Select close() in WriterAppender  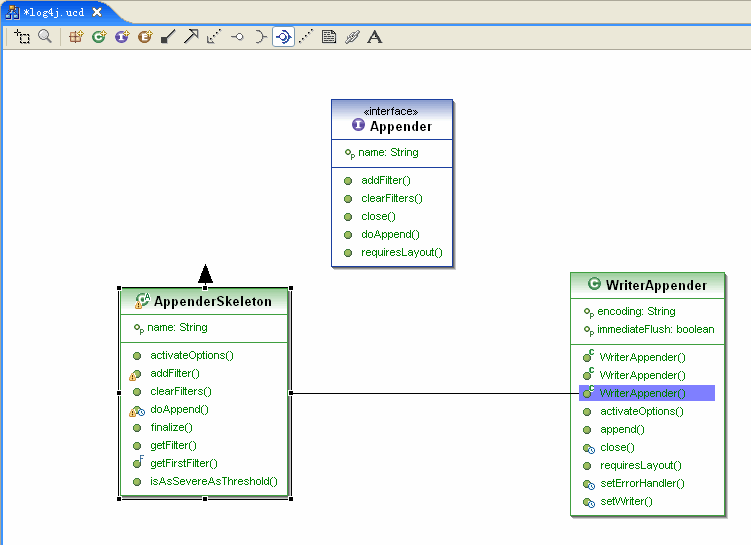(x=617, y=447)
